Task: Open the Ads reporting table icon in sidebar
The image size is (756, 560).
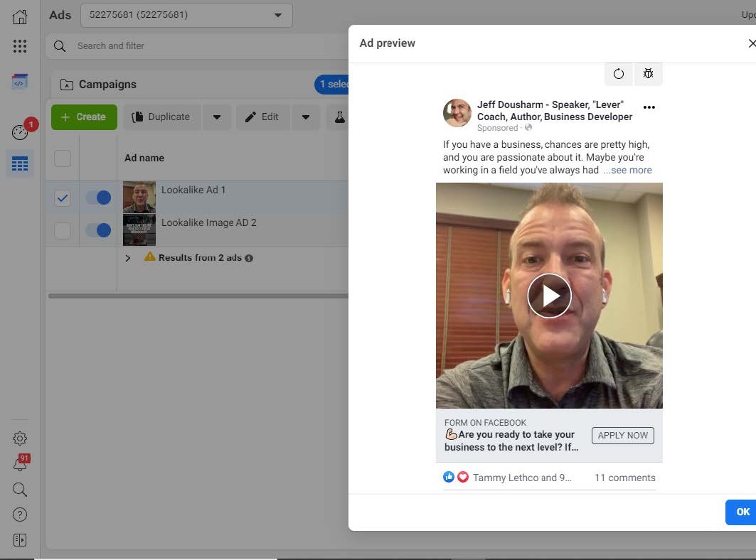Action: (x=20, y=165)
